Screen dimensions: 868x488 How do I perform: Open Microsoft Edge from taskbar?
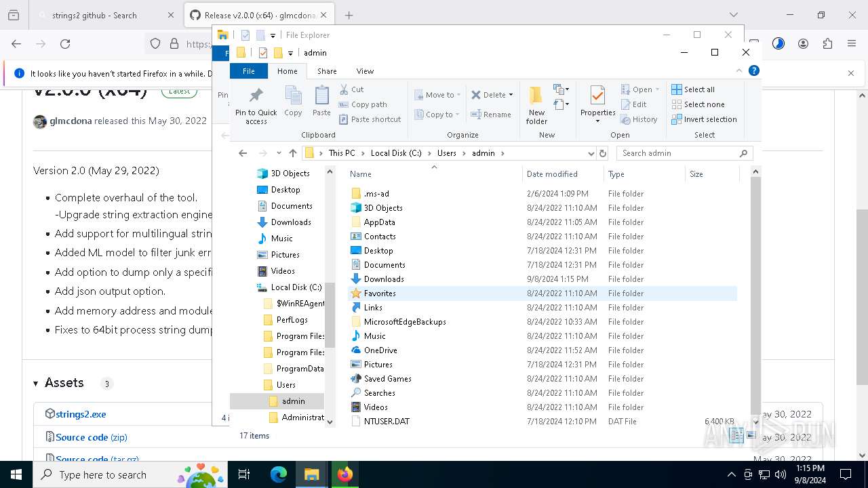pyautogui.click(x=279, y=474)
